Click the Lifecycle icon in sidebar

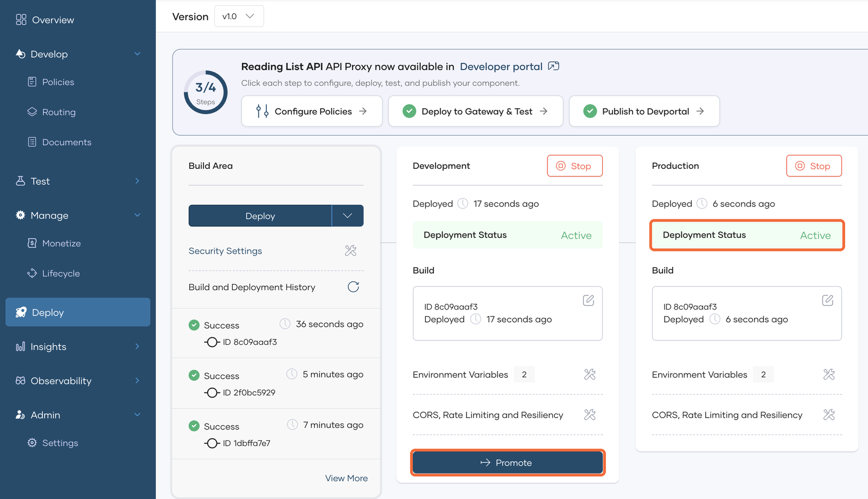(32, 273)
